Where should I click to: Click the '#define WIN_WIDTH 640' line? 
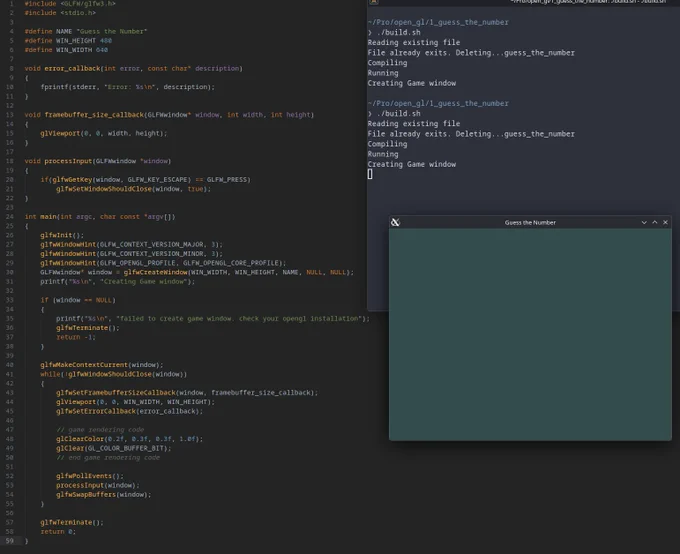pyautogui.click(x=66, y=50)
